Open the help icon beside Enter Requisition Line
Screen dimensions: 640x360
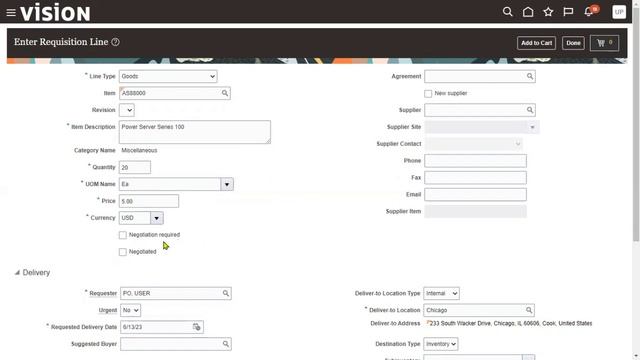116,42
